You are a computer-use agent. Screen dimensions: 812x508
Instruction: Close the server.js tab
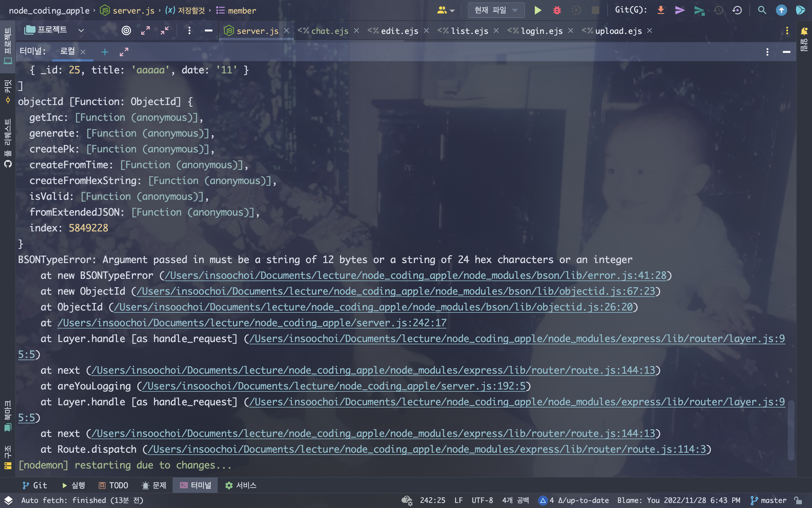coord(286,30)
